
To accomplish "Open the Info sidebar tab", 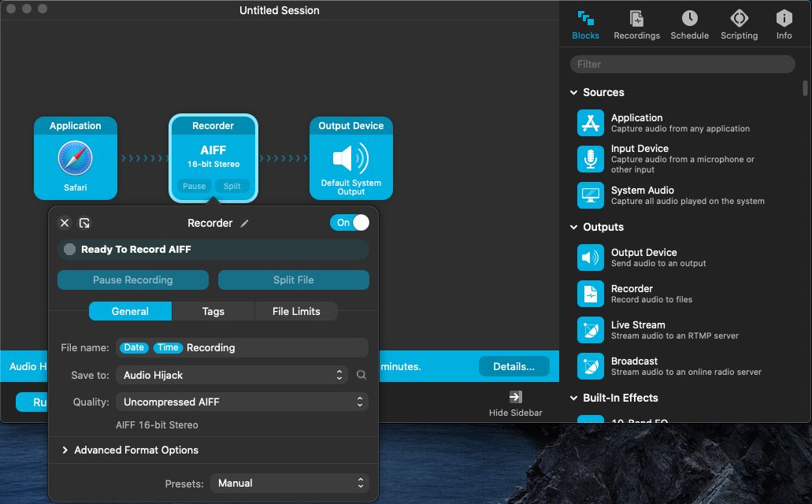I will [784, 25].
